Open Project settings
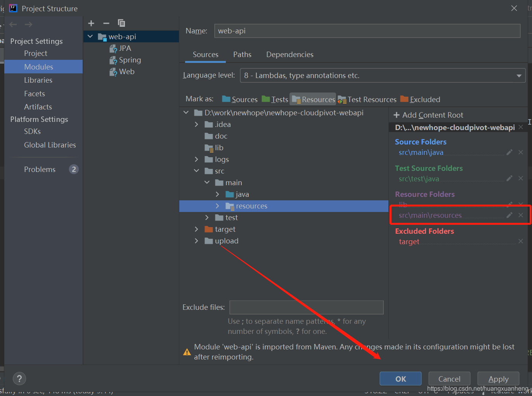The height and width of the screenshot is (396, 532). coord(36,53)
